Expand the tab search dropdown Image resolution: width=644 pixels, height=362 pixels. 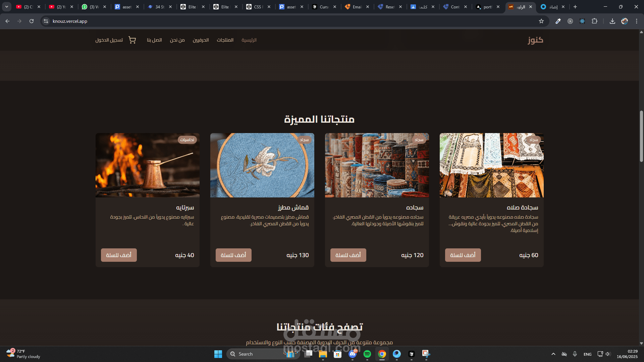pos(6,7)
